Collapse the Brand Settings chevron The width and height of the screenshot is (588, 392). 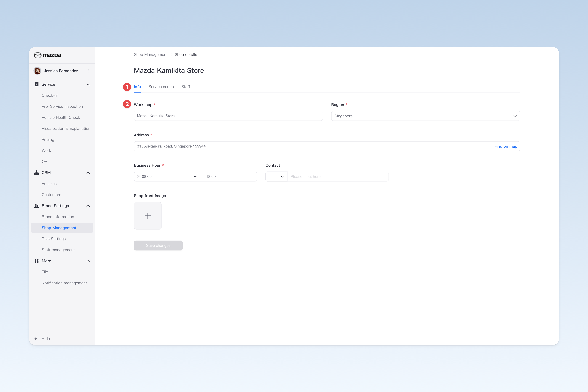click(x=88, y=206)
